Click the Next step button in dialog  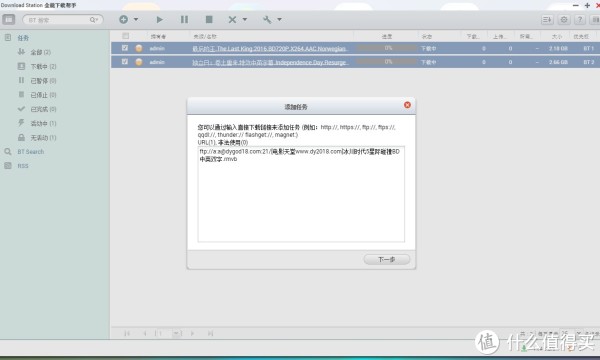(386, 259)
